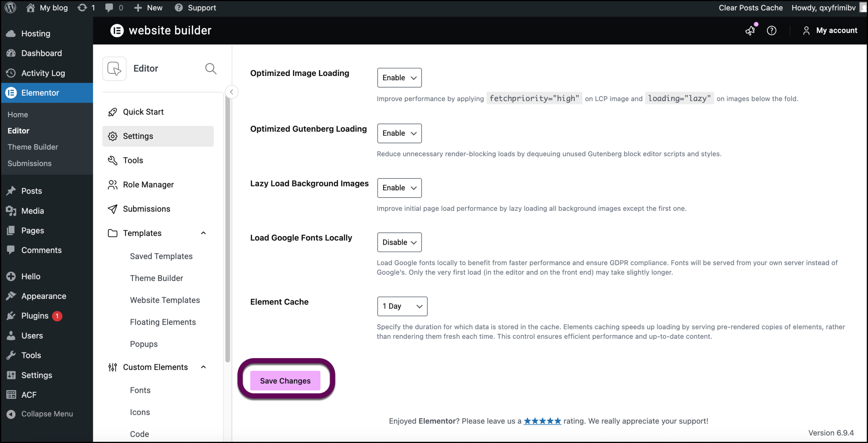Open the Elementor notifications megaphone icon
The image size is (868, 443).
750,30
